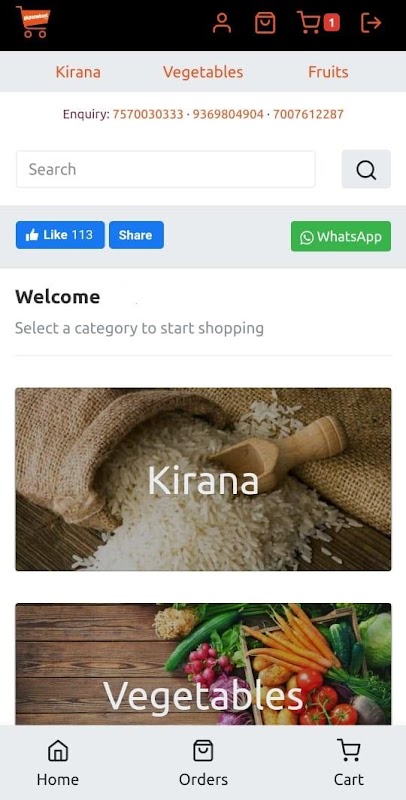Select the Kirana category tab

(x=78, y=72)
